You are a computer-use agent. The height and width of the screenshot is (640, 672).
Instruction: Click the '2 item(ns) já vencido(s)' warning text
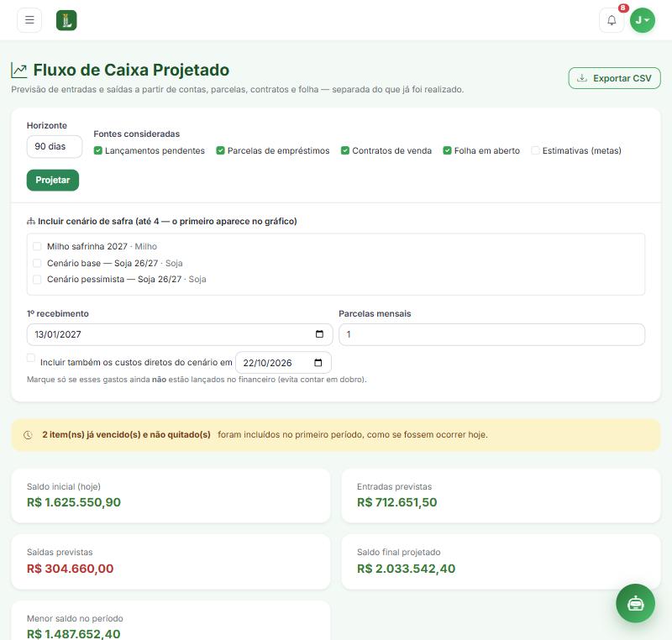pyautogui.click(x=127, y=434)
